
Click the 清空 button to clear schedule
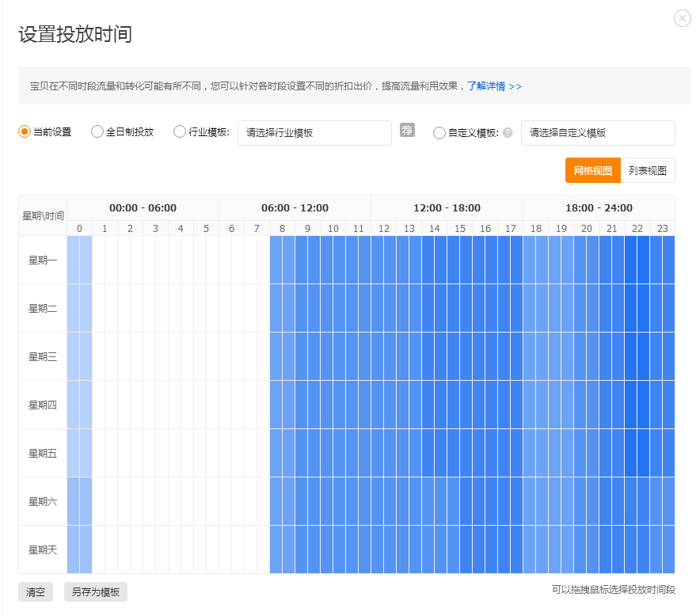(x=35, y=591)
